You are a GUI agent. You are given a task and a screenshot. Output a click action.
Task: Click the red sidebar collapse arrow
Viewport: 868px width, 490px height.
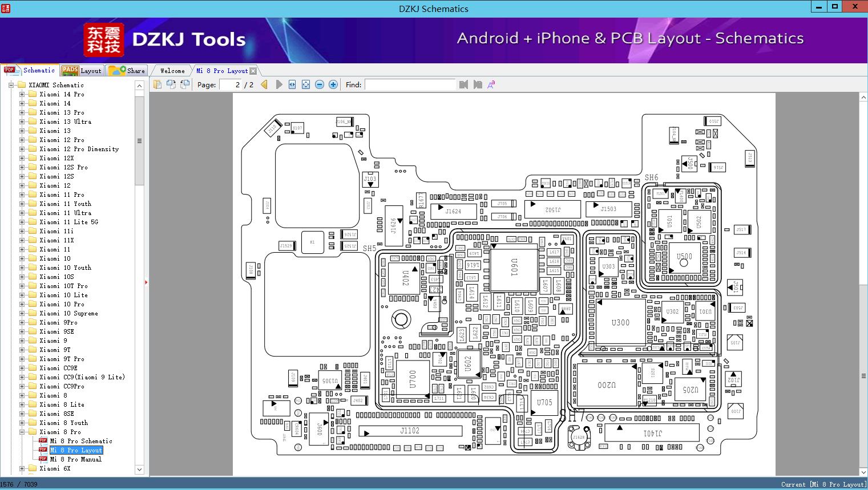pyautogui.click(x=146, y=282)
